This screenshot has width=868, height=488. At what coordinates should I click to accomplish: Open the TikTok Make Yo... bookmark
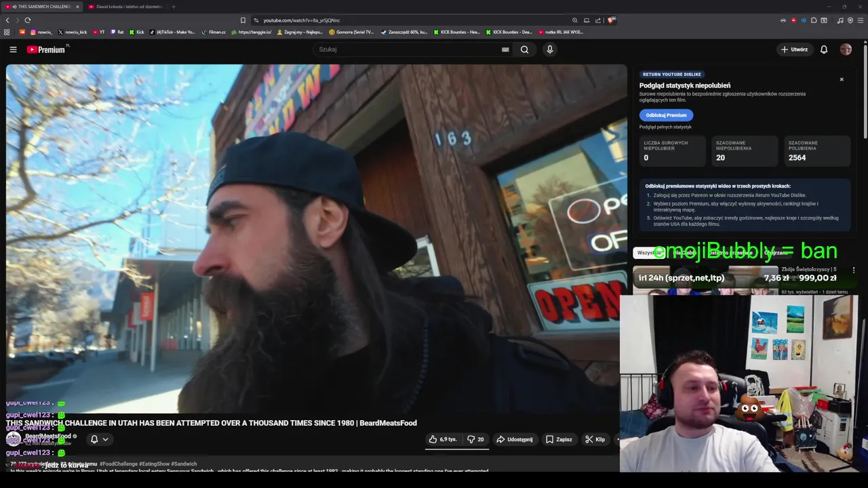(x=172, y=32)
